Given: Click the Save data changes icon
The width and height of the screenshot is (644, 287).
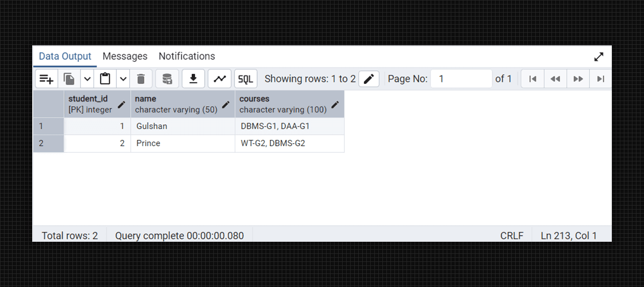Looking at the screenshot, I should 167,79.
